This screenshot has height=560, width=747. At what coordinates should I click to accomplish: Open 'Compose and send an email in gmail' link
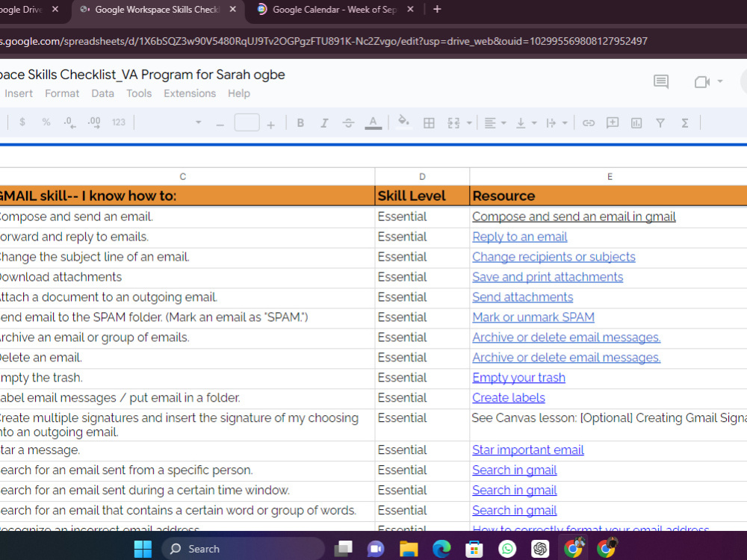click(x=574, y=217)
